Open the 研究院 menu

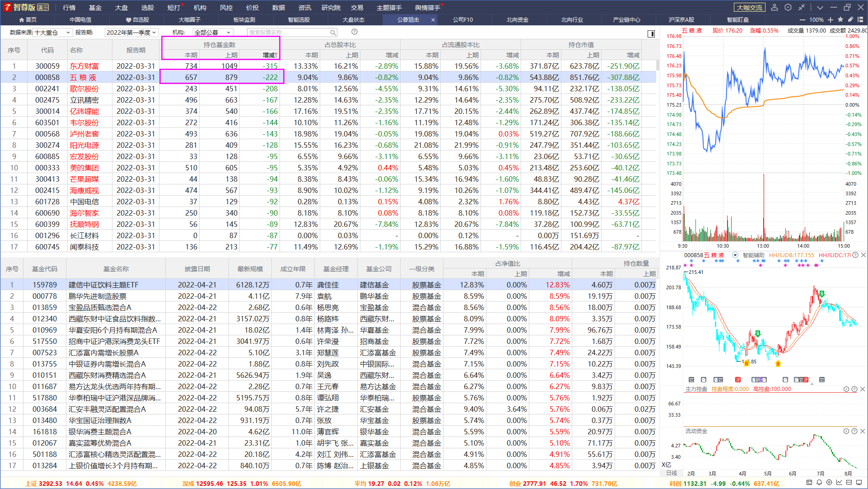click(x=331, y=8)
